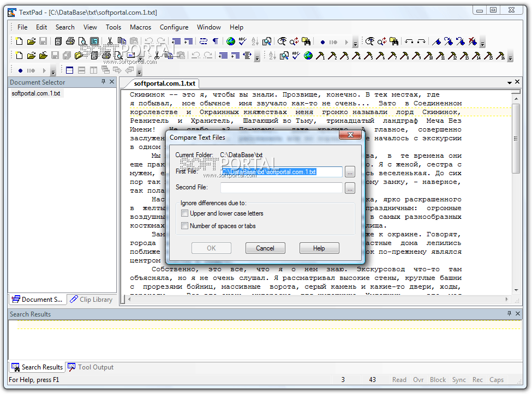Click the block-indent center alignment icon
This screenshot has width=532, height=394.
click(247, 56)
